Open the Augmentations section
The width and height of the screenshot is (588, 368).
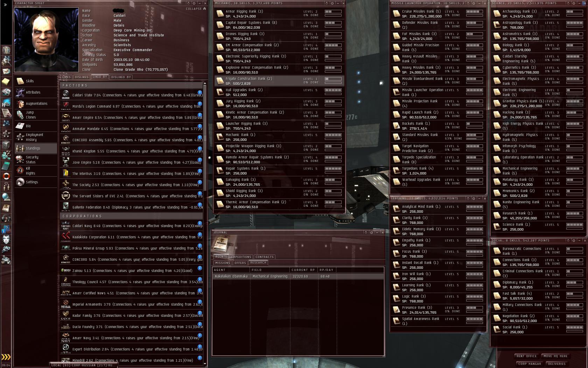(x=36, y=103)
